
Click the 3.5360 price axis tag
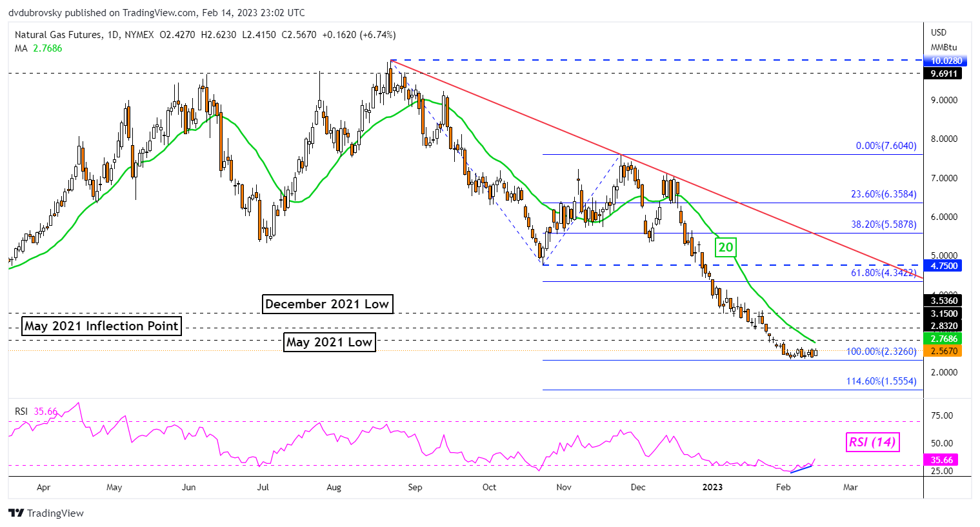pyautogui.click(x=943, y=301)
